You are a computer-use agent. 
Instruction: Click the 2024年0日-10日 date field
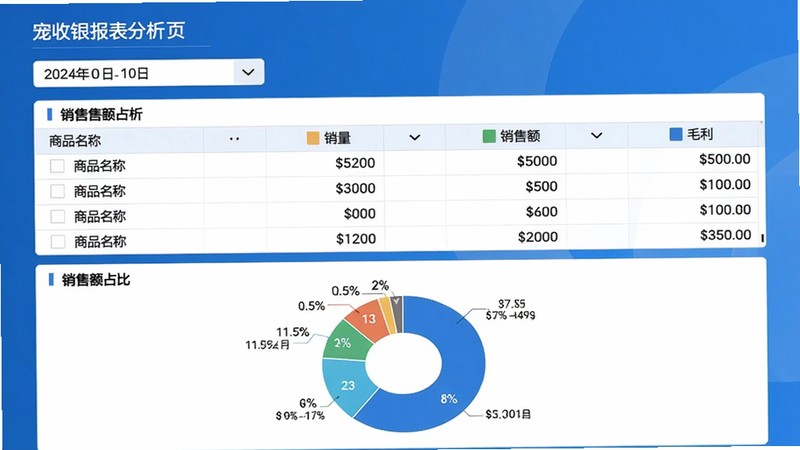[x=148, y=73]
